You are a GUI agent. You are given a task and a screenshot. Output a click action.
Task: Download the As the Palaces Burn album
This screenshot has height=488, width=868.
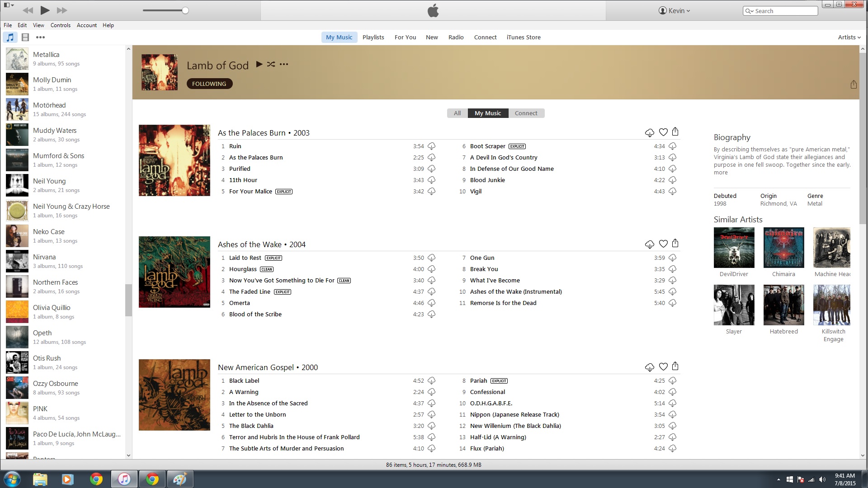[649, 132]
